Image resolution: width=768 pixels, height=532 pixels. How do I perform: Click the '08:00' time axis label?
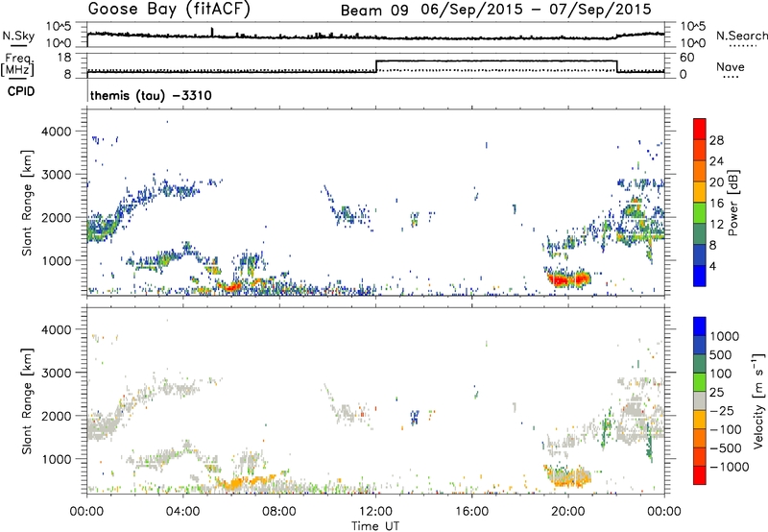tap(279, 512)
